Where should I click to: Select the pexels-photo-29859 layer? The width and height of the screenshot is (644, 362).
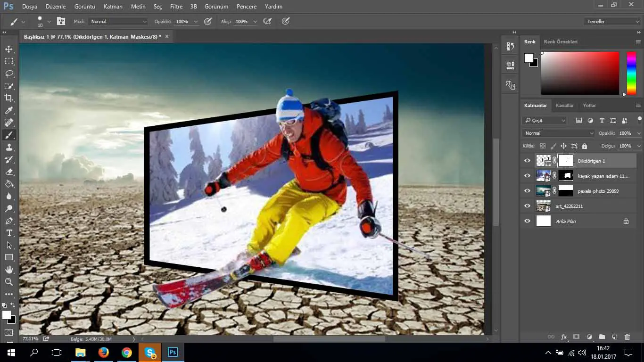coord(598,191)
